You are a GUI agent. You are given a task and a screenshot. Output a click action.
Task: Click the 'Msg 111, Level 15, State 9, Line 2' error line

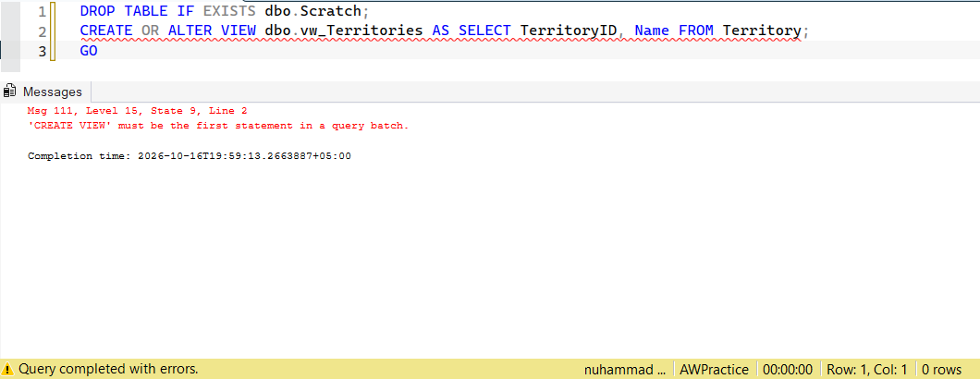(138, 111)
